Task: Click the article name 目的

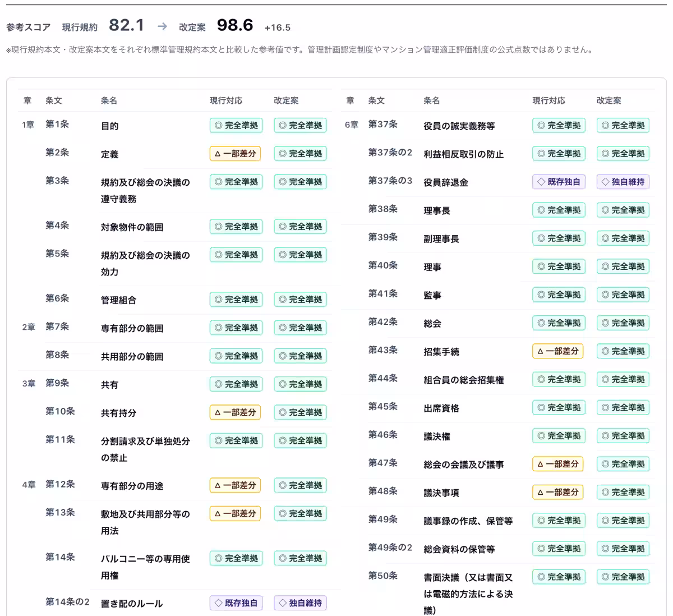Action: tap(110, 126)
